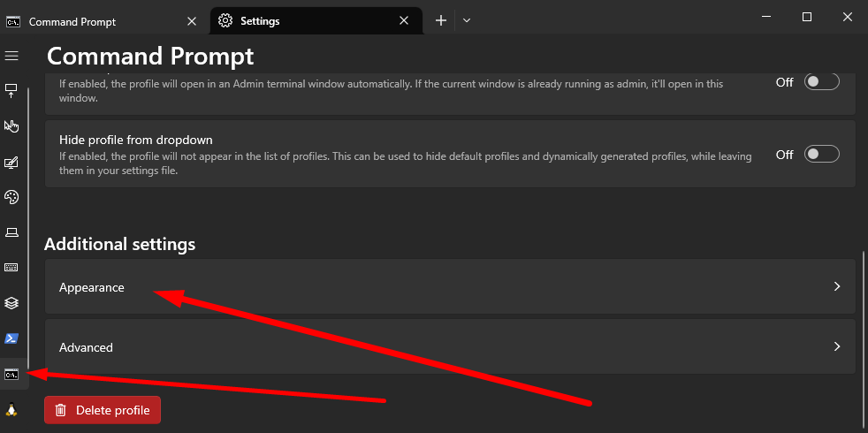Click the red Delete profile button

pyautogui.click(x=103, y=410)
